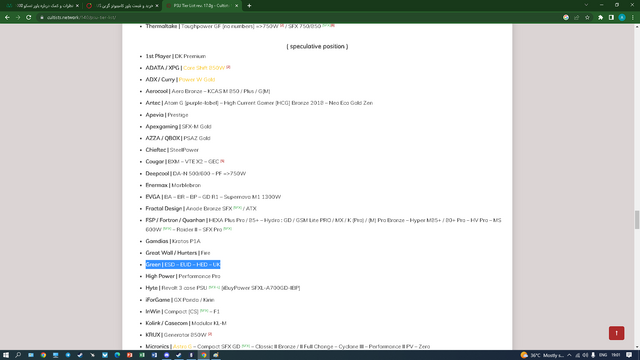The height and width of the screenshot is (360, 640).
Task: Open the browser side panel
Action: tap(611, 17)
